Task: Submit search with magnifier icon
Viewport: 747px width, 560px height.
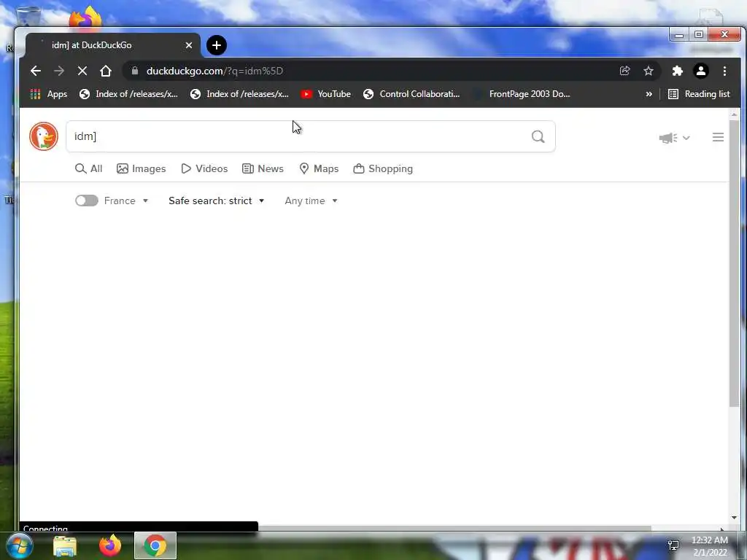Action: 538,136
